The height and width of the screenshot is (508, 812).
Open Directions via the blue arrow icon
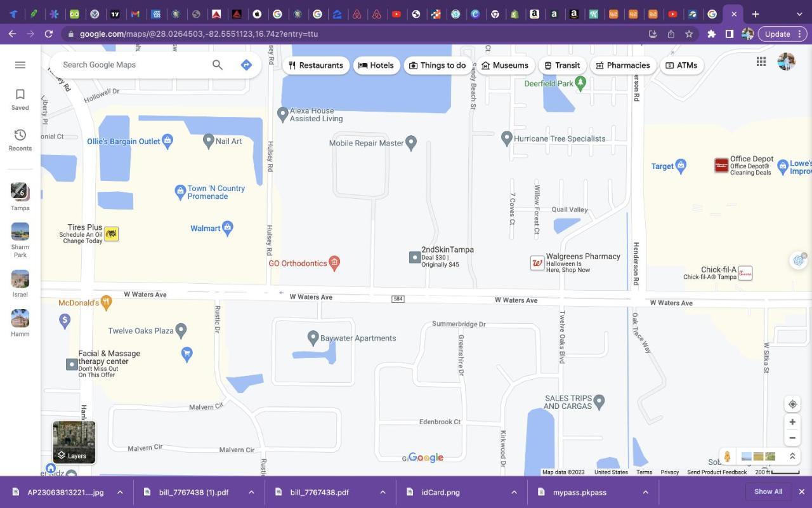tap(247, 65)
